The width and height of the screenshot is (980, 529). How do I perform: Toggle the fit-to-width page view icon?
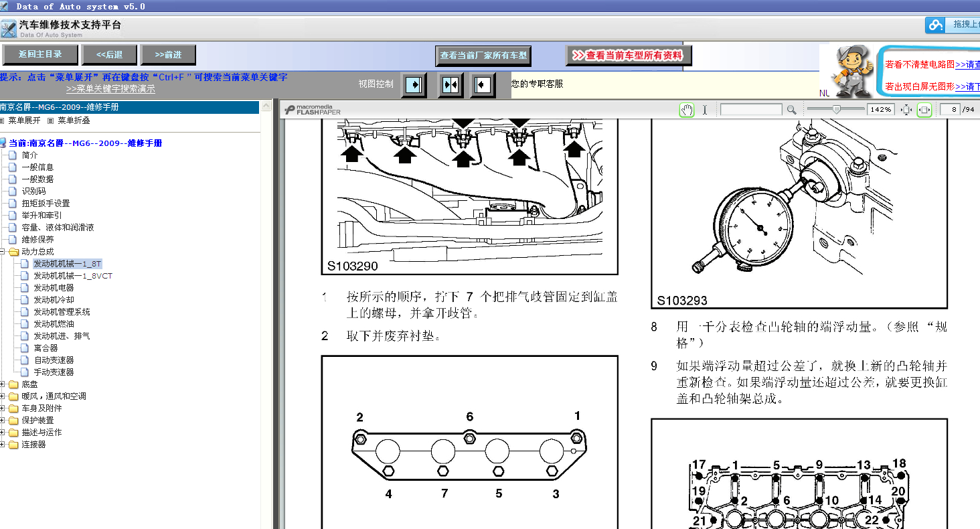(924, 110)
